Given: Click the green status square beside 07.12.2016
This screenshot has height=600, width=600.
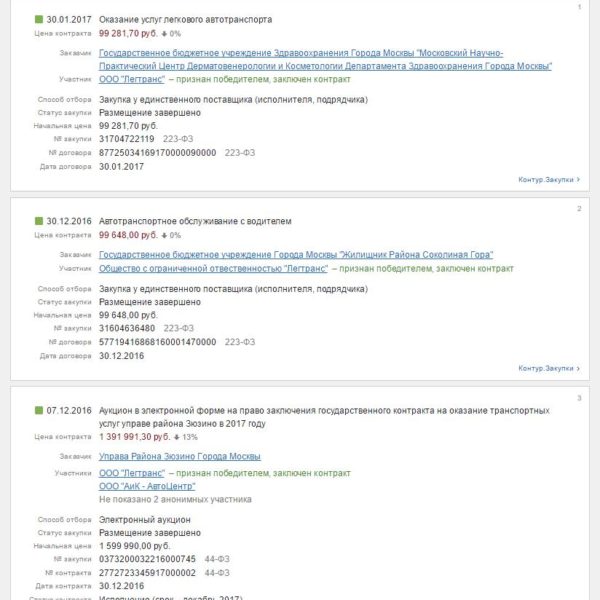Looking at the screenshot, I should click(39, 410).
